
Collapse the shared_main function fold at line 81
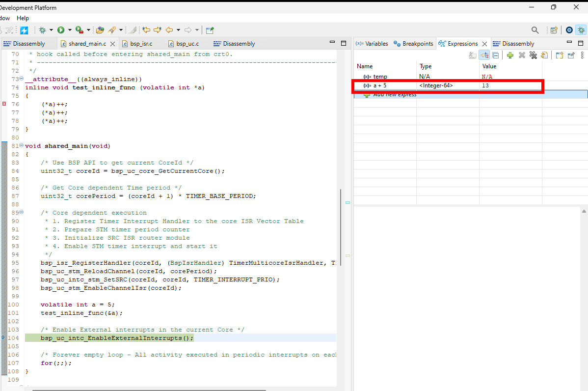pyautogui.click(x=21, y=146)
